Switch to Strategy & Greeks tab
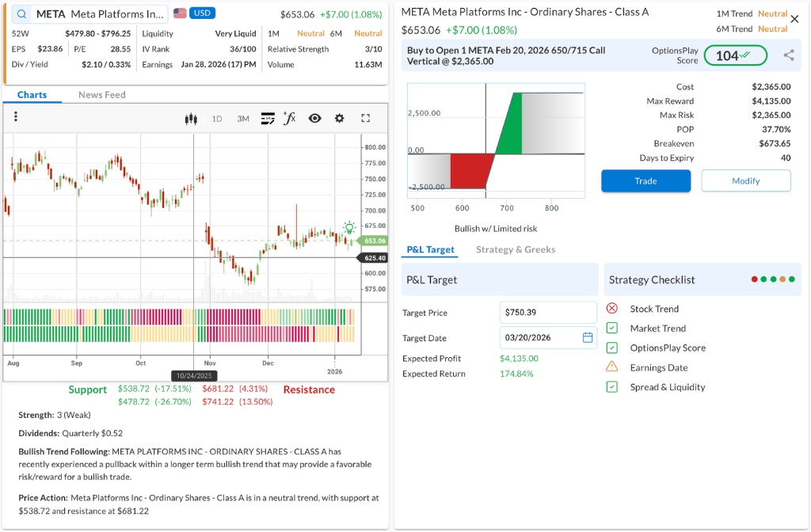 click(516, 249)
